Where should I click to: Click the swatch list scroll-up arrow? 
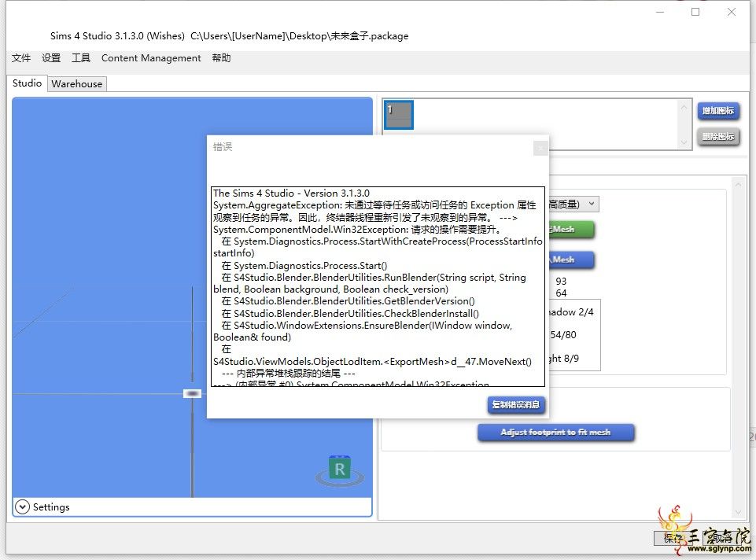pos(684,107)
